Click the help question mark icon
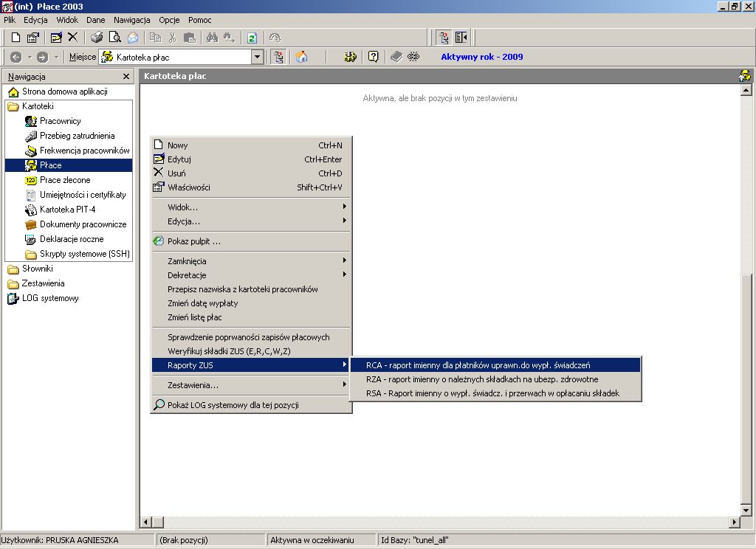Viewport: 756px width, 549px height. coord(373,57)
